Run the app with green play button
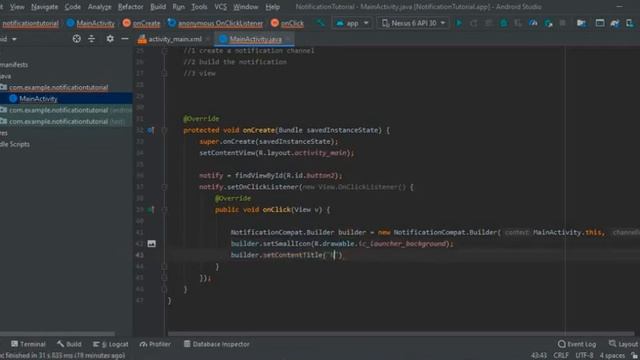The width and height of the screenshot is (640, 360). (459, 23)
